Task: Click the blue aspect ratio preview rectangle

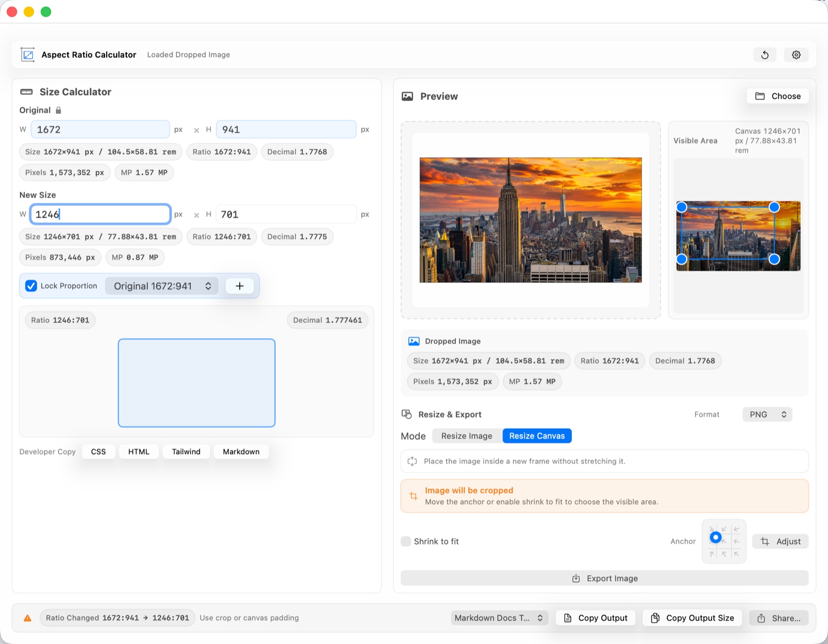Action: coord(197,383)
